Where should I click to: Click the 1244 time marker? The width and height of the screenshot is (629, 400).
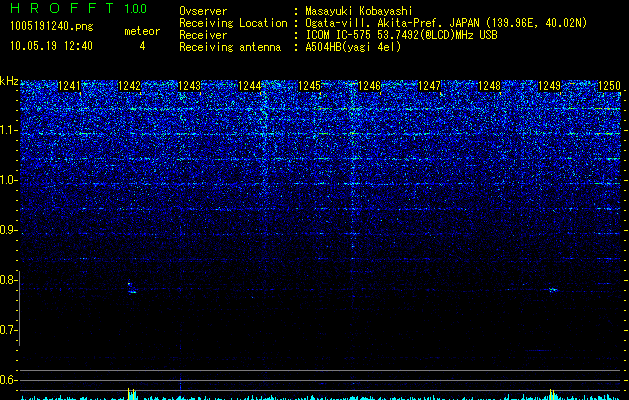(249, 86)
